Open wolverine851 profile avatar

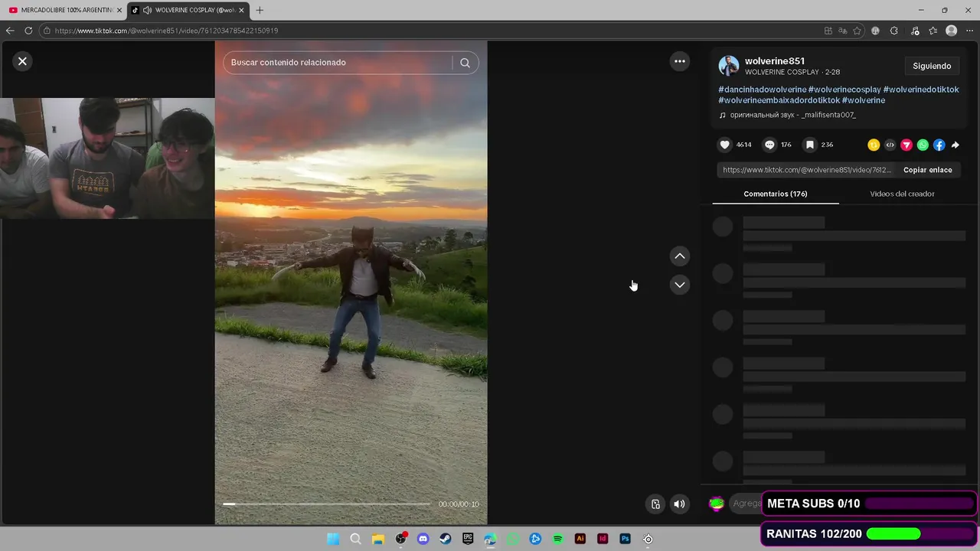tap(729, 66)
